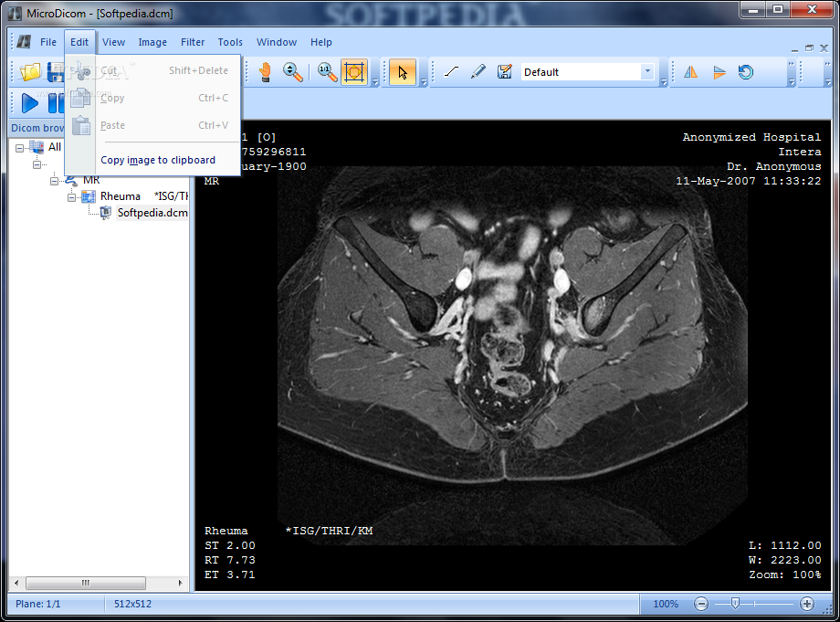Collapse the patient node below All
Viewport: 840px width, 622px height.
(x=37, y=164)
